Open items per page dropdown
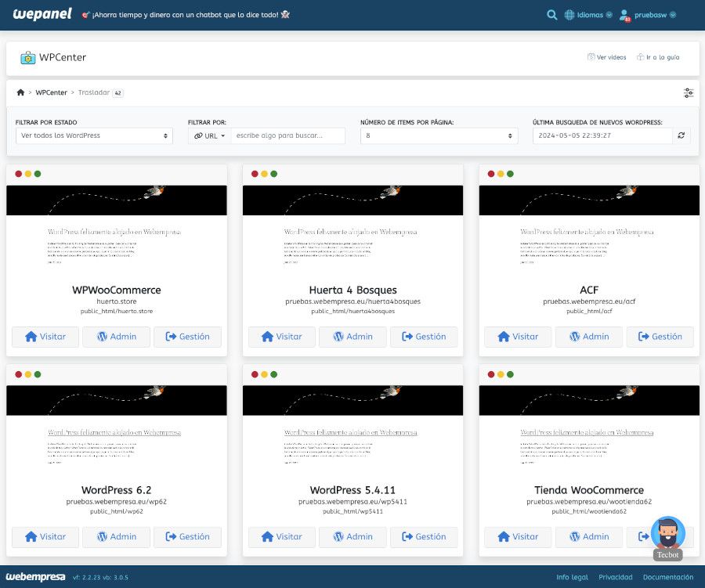 point(439,135)
